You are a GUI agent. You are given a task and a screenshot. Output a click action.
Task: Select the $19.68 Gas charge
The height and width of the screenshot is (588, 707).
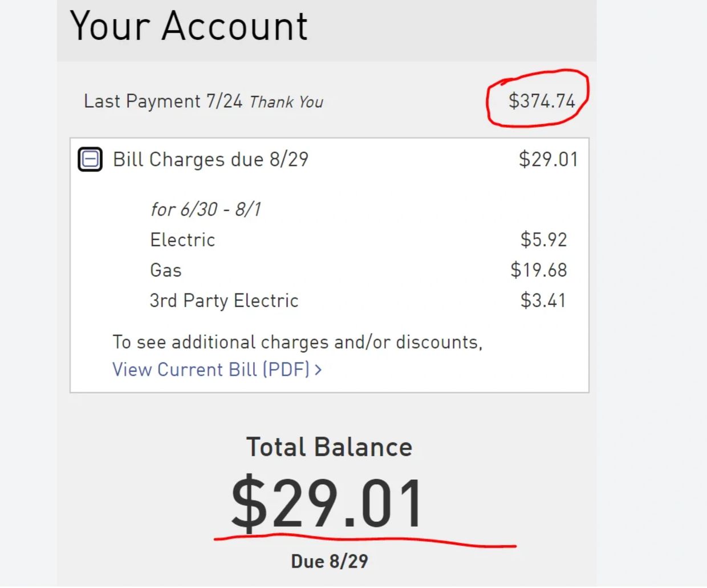coord(538,270)
